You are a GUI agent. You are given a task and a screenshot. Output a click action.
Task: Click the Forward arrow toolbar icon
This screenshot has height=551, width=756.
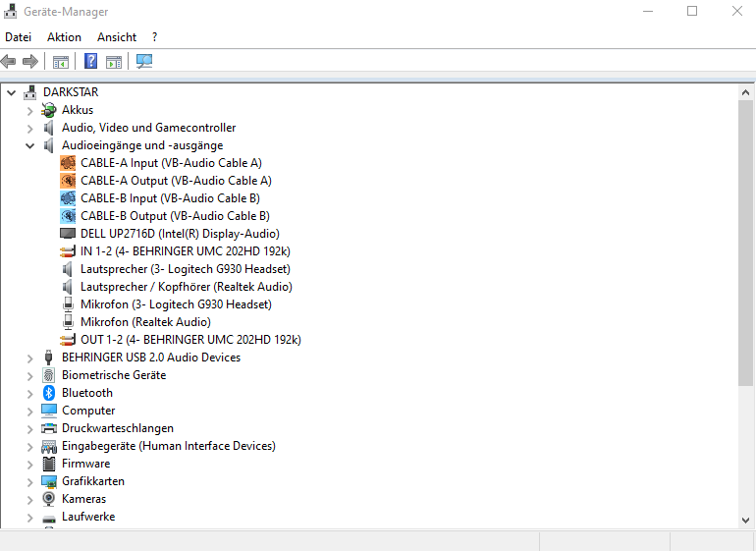[x=30, y=61]
